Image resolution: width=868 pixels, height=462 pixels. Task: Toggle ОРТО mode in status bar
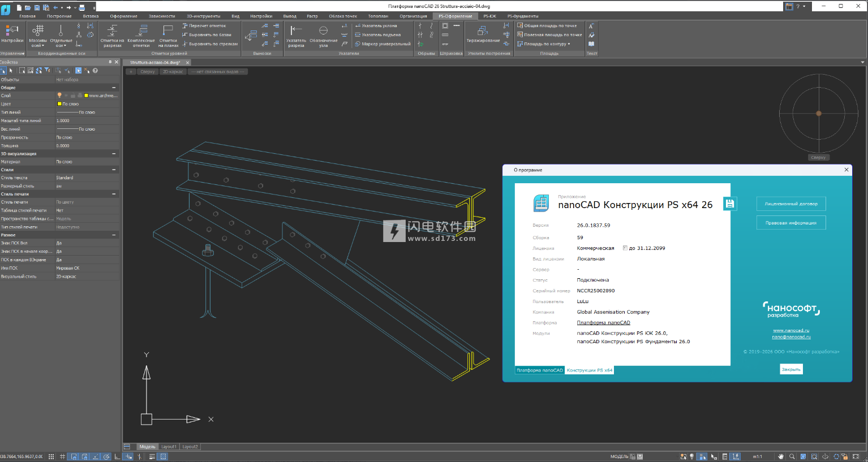click(x=117, y=456)
